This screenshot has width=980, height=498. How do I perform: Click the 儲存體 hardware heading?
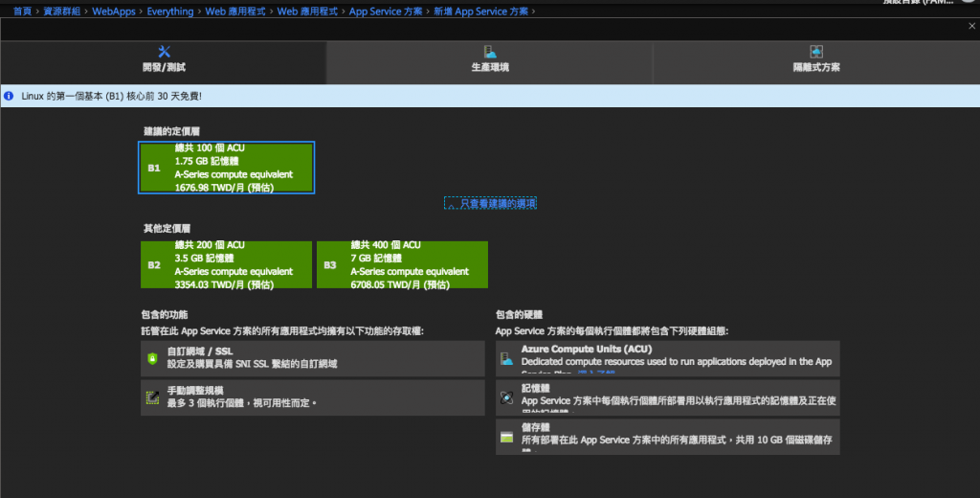point(536,427)
